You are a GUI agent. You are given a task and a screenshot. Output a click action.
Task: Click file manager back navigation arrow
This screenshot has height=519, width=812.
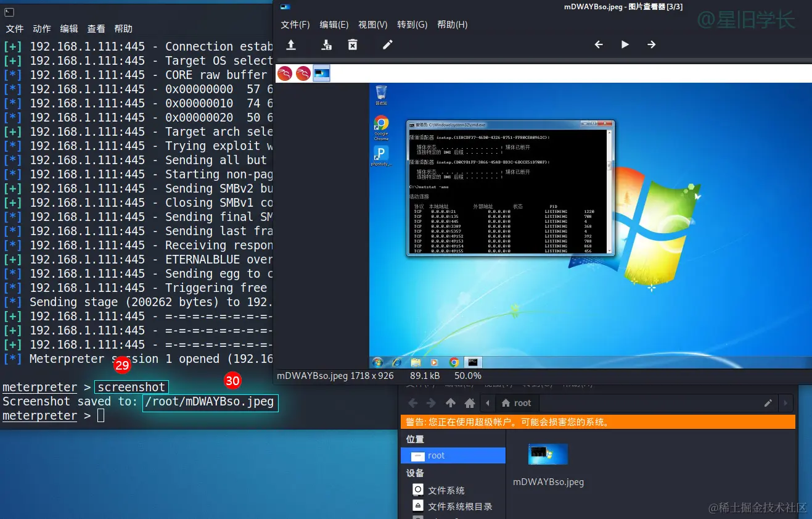click(412, 403)
